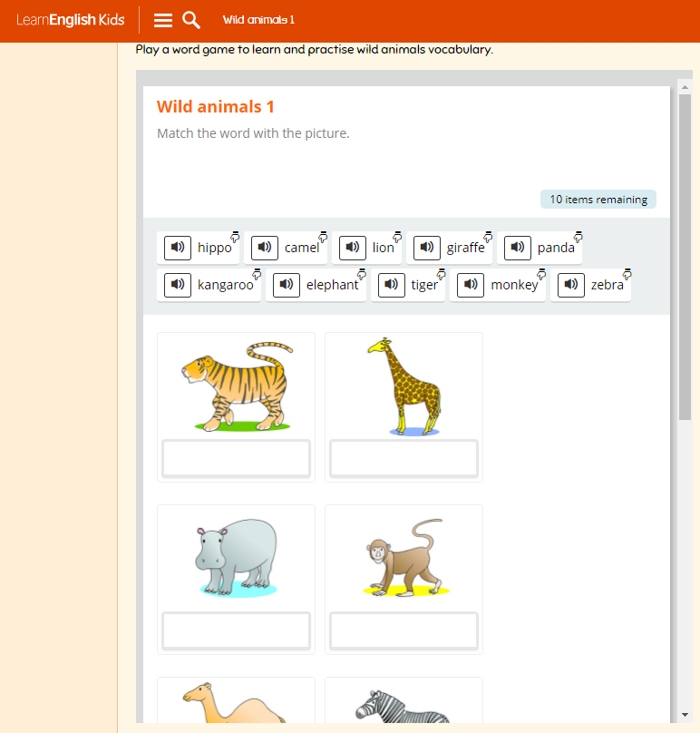The width and height of the screenshot is (700, 733).
Task: Click the scrollbar down arrow
Action: tap(685, 715)
